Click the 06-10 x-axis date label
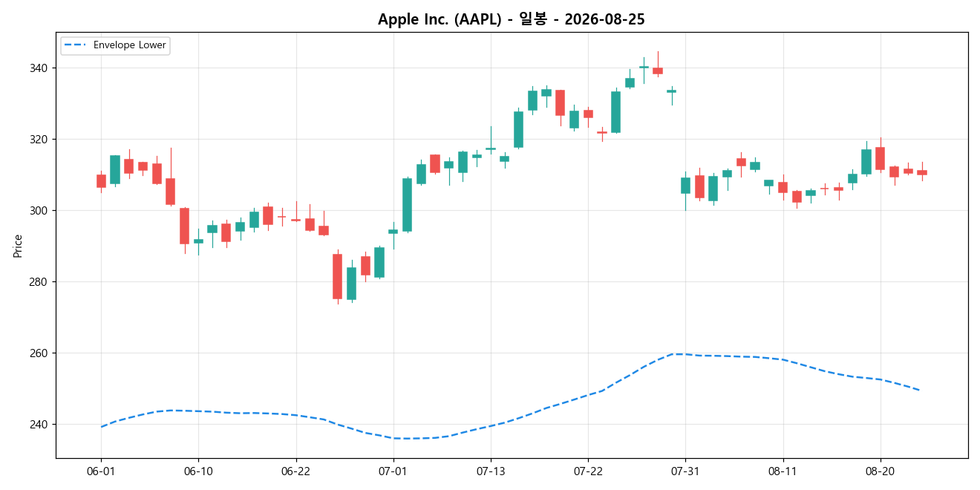The height and width of the screenshot is (490, 980). pos(198,471)
